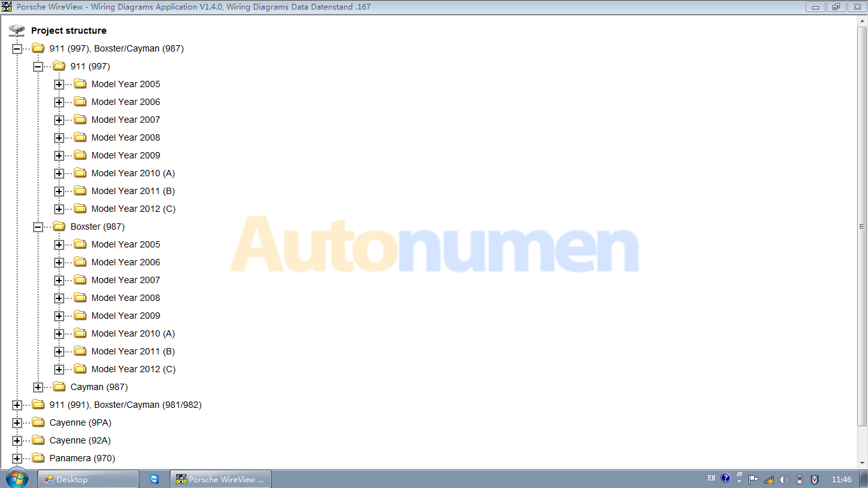Expand Model Year 2010 (A) under 911 (997)
Viewport: 868px width, 488px height.
coord(59,173)
